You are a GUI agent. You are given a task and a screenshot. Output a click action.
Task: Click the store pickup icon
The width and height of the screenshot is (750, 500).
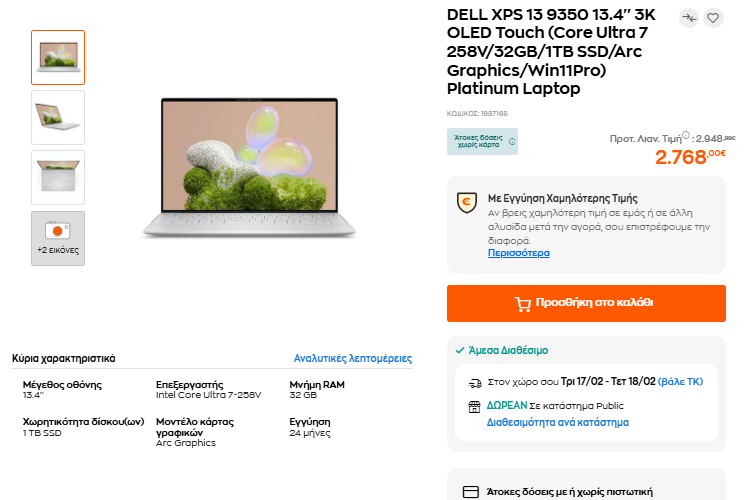[x=475, y=406]
